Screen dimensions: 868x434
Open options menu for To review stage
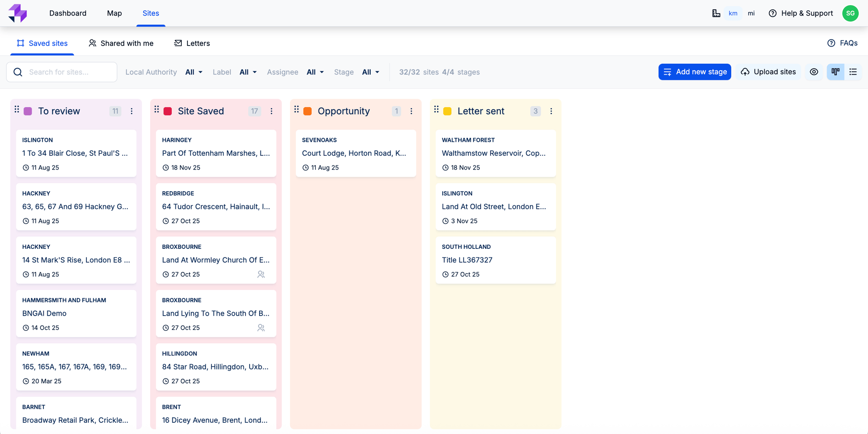point(132,111)
